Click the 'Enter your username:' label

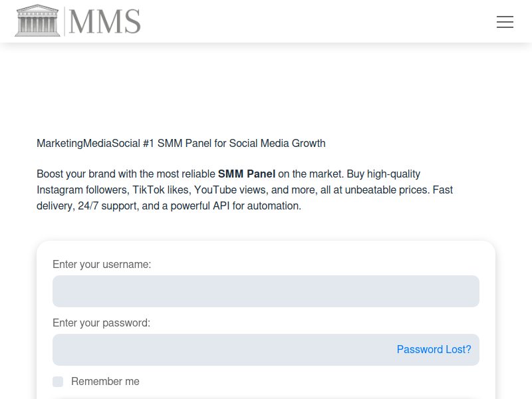102,264
